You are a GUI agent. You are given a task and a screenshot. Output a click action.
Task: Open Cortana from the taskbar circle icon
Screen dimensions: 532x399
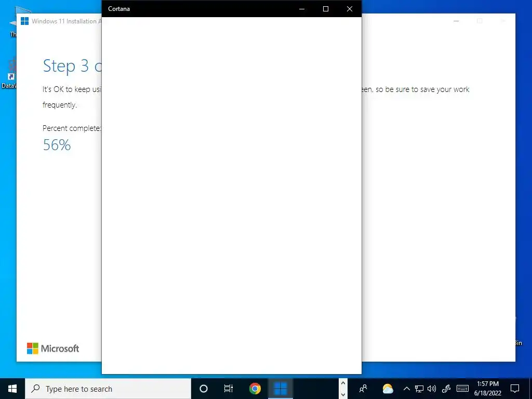point(204,389)
